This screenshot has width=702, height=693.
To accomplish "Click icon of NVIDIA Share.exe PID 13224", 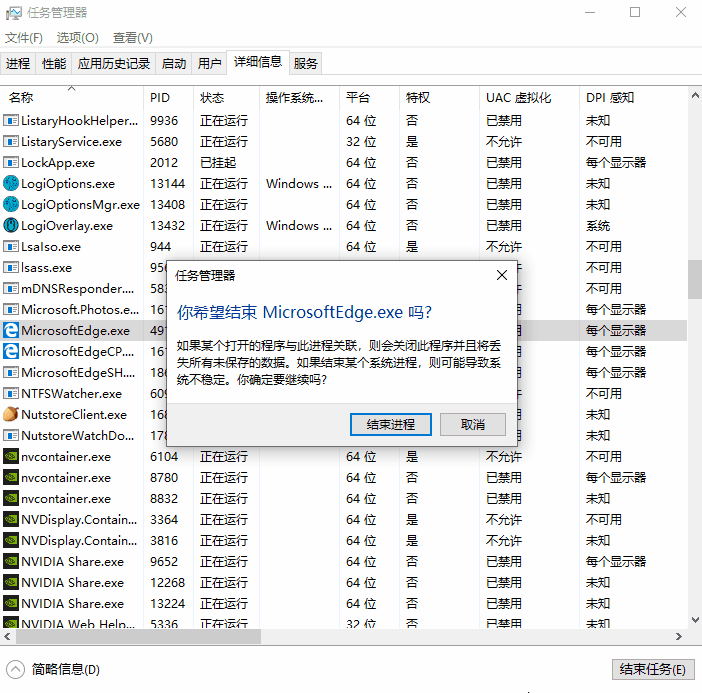I will pyautogui.click(x=11, y=603).
